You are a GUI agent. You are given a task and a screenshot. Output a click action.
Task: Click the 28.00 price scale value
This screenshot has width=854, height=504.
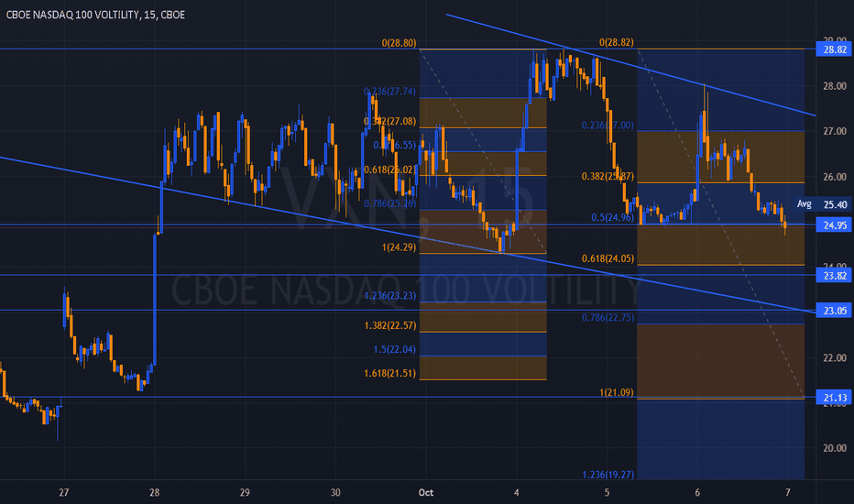pos(835,86)
